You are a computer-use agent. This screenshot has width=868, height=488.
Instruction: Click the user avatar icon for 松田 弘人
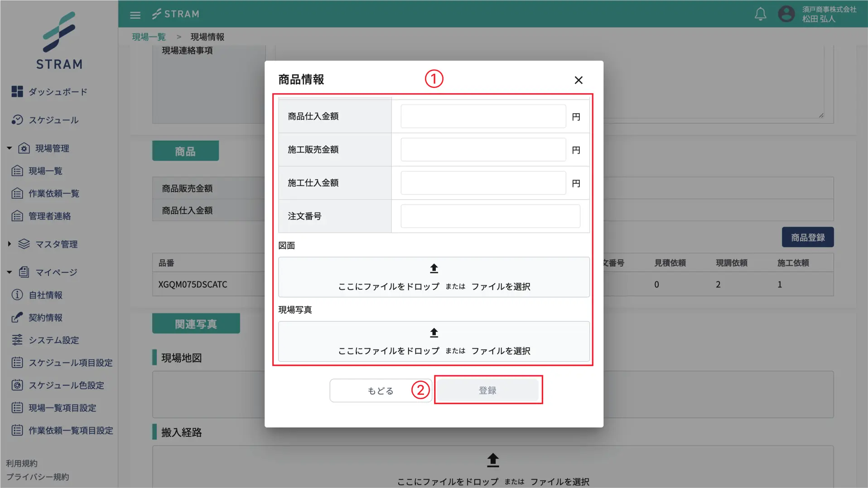786,14
